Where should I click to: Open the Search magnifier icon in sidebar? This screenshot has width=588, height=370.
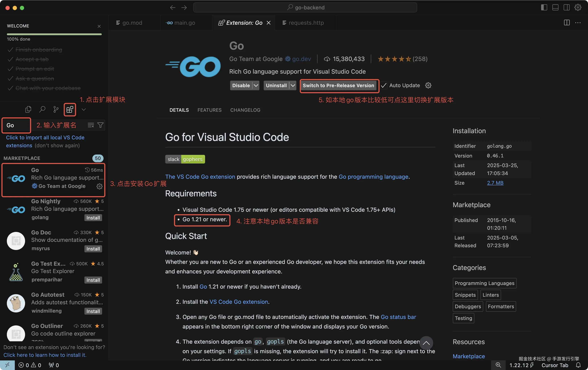point(42,109)
